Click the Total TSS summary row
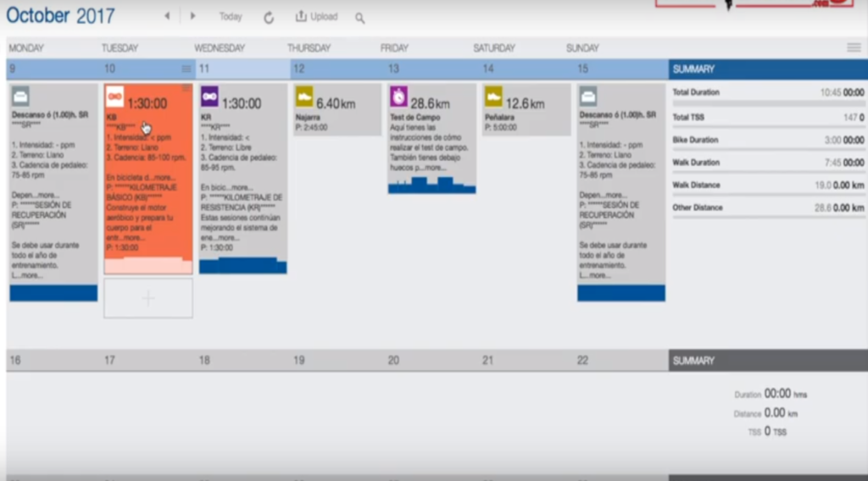Screen dimensions: 868x481 tap(768, 117)
